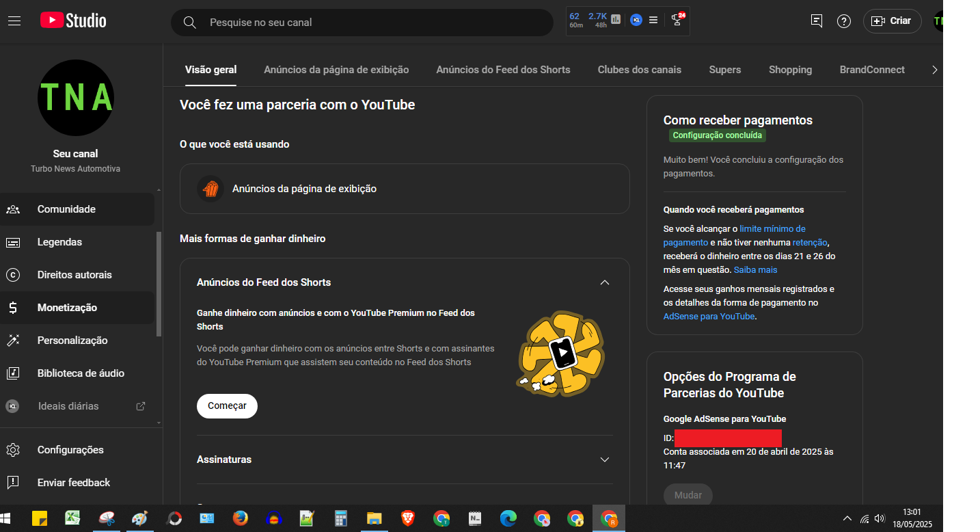
Task: Click the volume speaker icon in system tray
Action: point(880,518)
